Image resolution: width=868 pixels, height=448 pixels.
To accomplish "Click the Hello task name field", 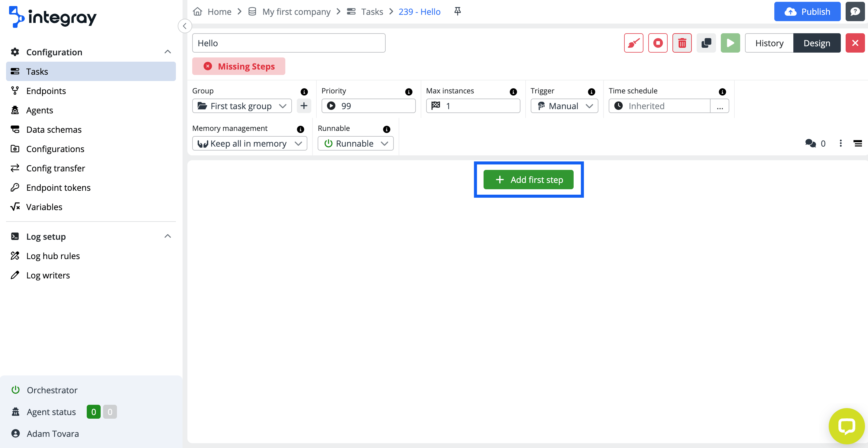I will coord(288,43).
